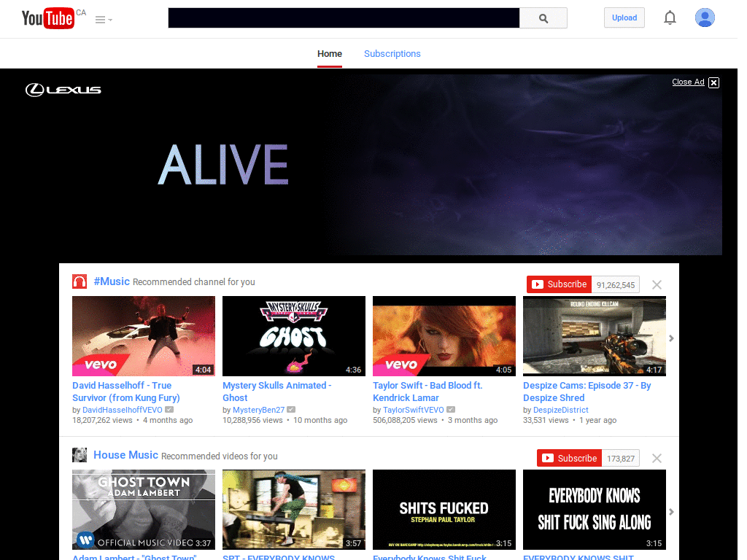Click the 33,531 views text
This screenshot has width=747, height=560.
click(546, 421)
